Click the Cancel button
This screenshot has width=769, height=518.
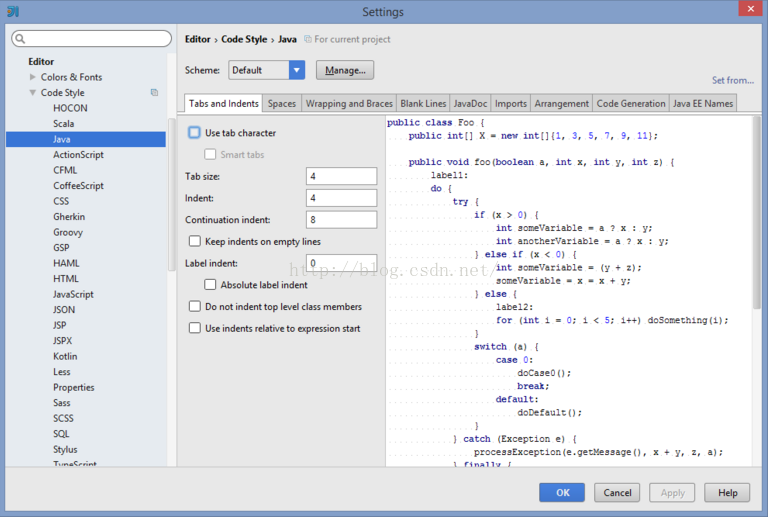617,492
